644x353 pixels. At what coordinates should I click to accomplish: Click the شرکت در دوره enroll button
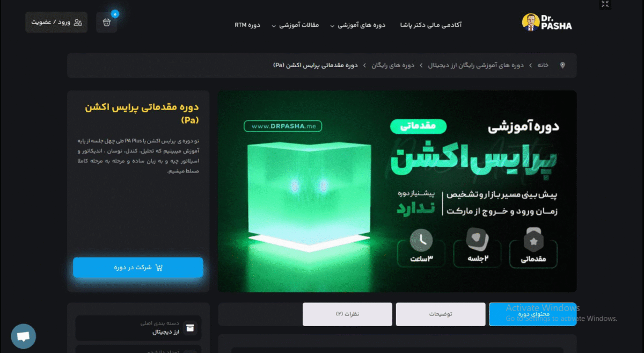pyautogui.click(x=138, y=268)
